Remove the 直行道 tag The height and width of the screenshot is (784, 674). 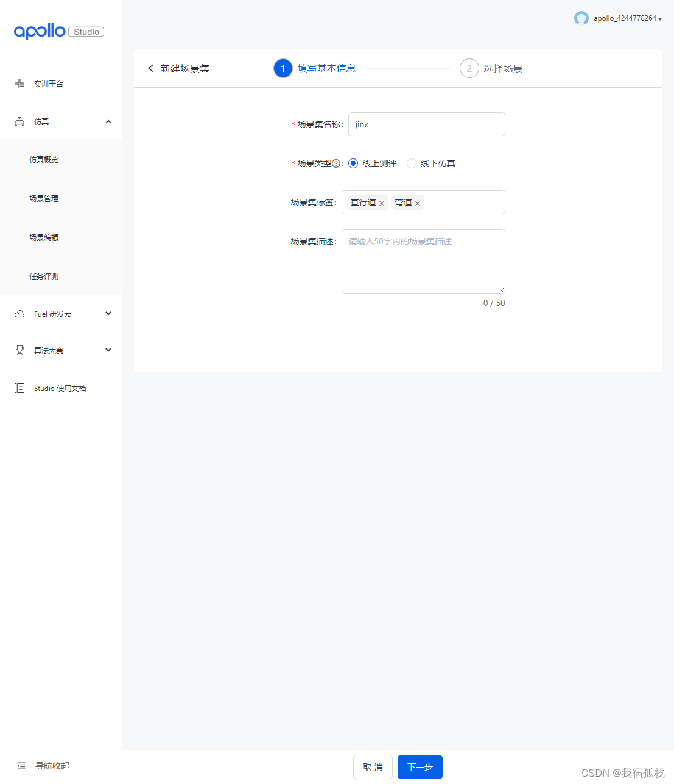[382, 202]
